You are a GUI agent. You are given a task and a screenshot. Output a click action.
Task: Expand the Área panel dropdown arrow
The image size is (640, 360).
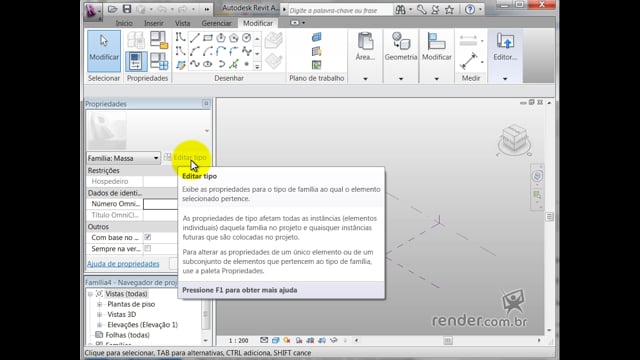[x=365, y=78]
